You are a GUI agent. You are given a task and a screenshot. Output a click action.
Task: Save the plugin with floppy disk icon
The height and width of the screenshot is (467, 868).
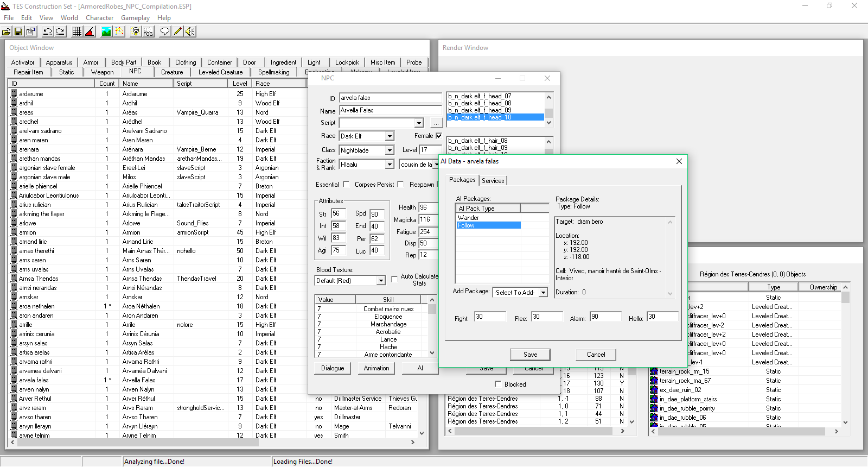(18, 31)
